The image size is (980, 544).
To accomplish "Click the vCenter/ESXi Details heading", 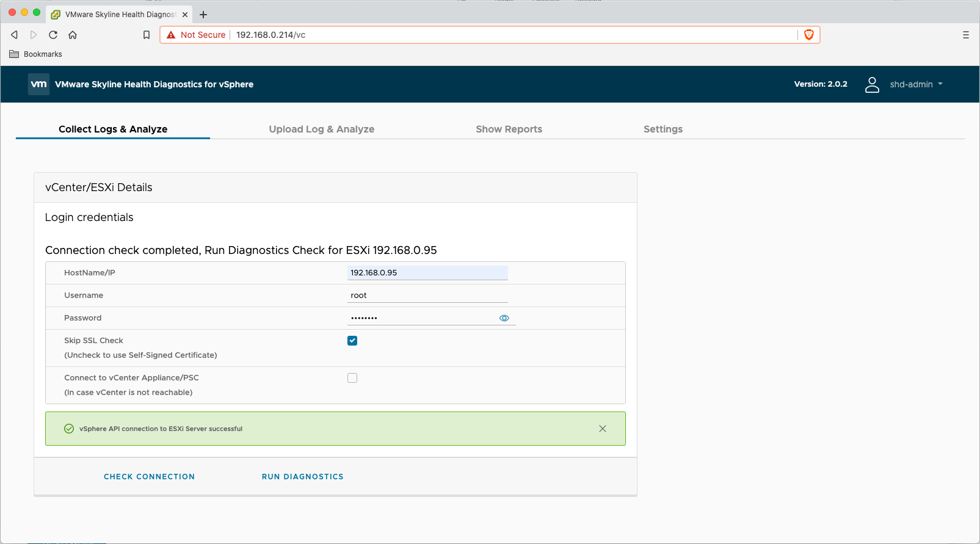I will 99,187.
